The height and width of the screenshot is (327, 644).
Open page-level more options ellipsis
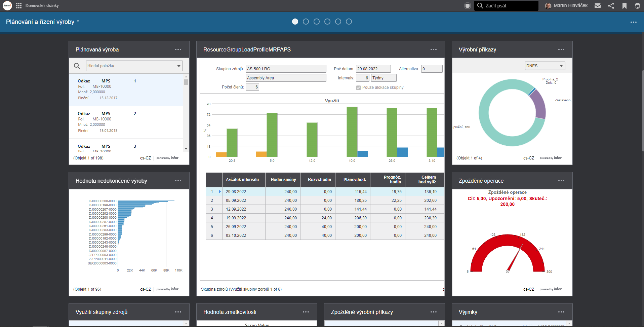(633, 22)
